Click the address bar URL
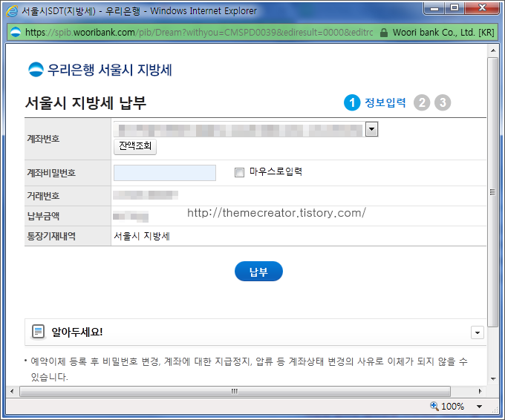This screenshot has width=505, height=420. (199, 32)
